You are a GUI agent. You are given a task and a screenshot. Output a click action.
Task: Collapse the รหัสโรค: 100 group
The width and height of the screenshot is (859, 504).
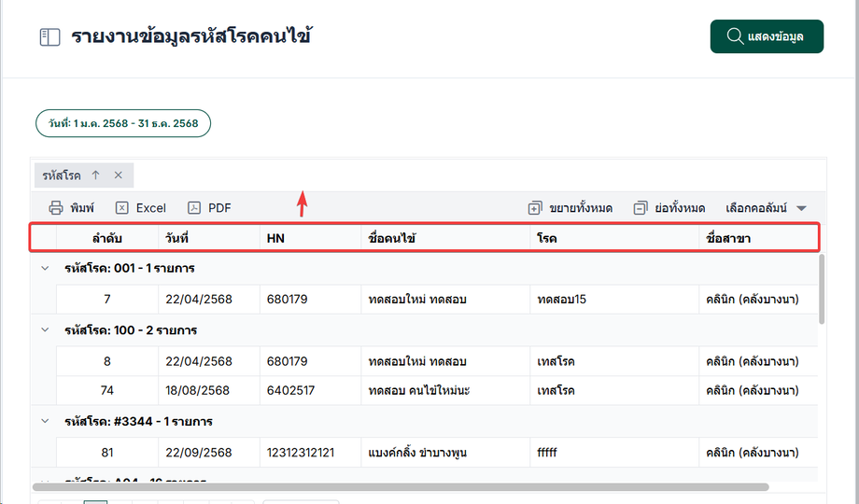[43, 329]
